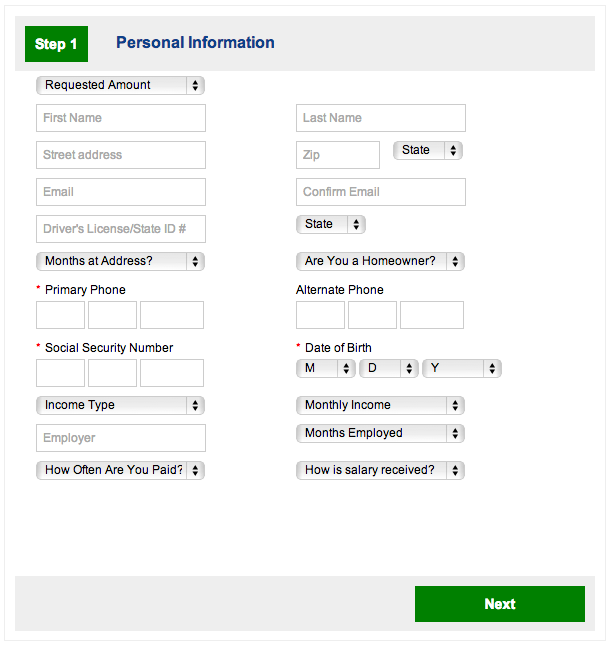Click the Last Name input field
This screenshot has width=612, height=646.
tap(381, 118)
